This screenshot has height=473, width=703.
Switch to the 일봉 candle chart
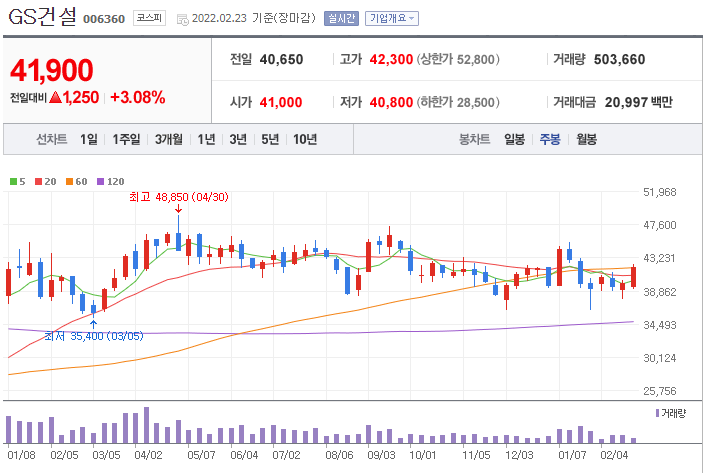pyautogui.click(x=514, y=139)
